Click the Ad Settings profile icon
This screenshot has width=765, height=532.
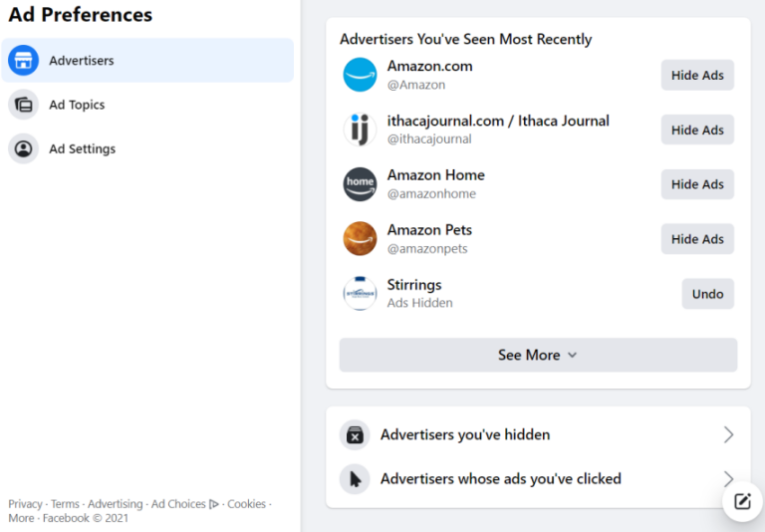23,148
